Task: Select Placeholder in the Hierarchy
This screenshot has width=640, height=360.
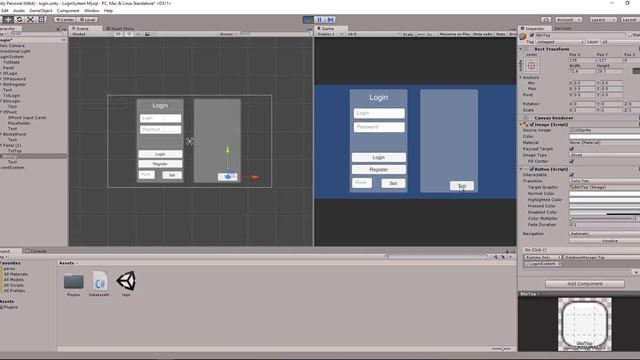Action: click(x=19, y=123)
